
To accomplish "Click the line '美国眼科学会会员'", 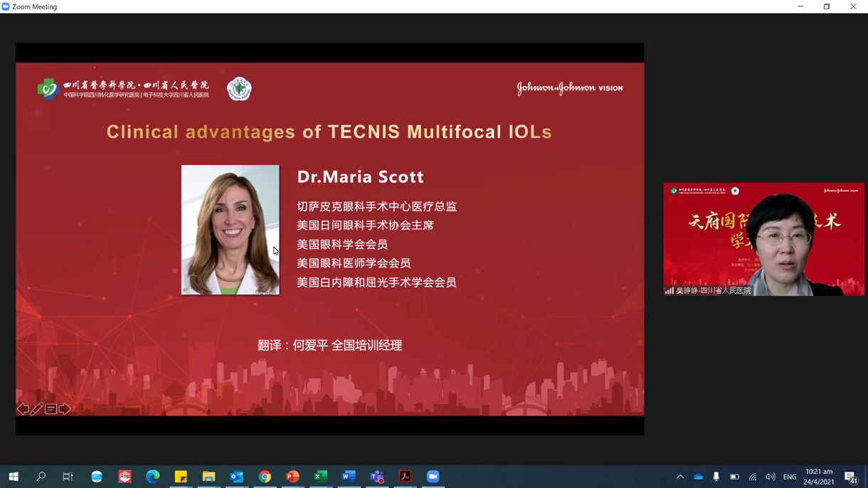I will [342, 244].
